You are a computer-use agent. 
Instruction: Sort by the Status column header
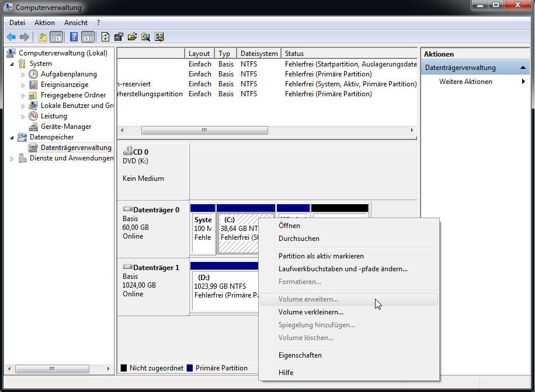coord(349,54)
